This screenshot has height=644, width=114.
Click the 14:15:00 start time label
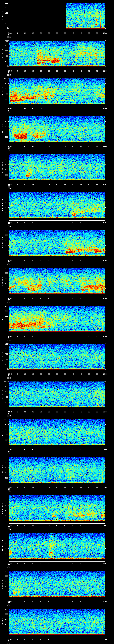pyautogui.click(x=9, y=260)
